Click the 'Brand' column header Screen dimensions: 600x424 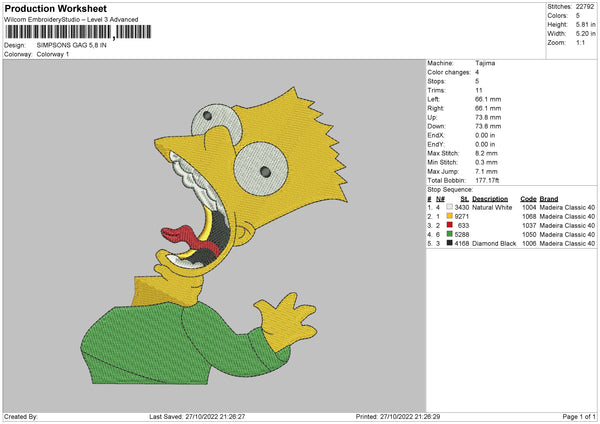(x=549, y=199)
